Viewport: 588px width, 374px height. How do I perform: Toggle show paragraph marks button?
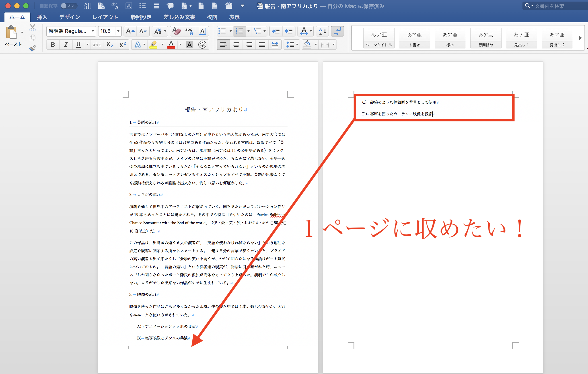[x=337, y=31]
